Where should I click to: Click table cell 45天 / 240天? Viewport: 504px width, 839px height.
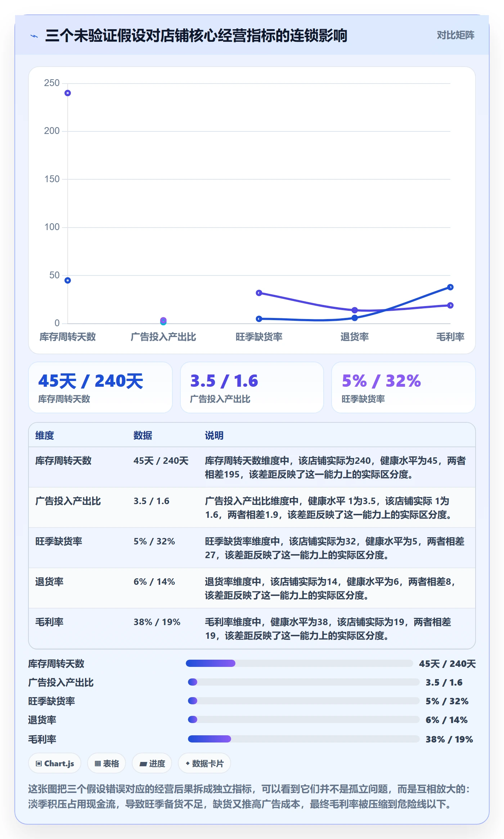pos(161,461)
